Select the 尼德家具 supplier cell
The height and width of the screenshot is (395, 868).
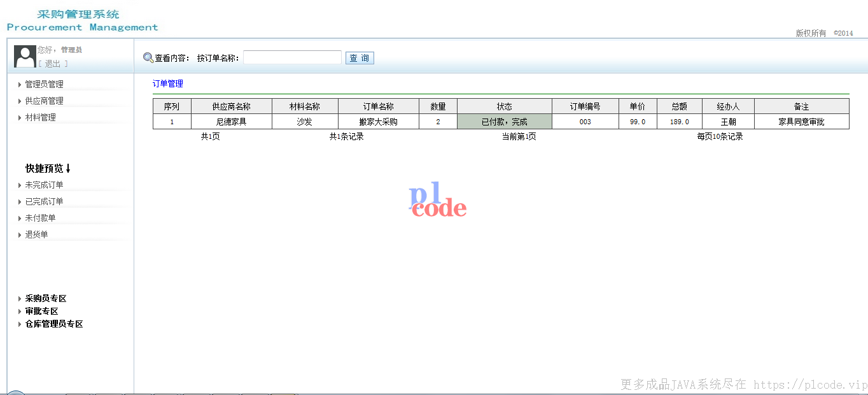click(231, 122)
